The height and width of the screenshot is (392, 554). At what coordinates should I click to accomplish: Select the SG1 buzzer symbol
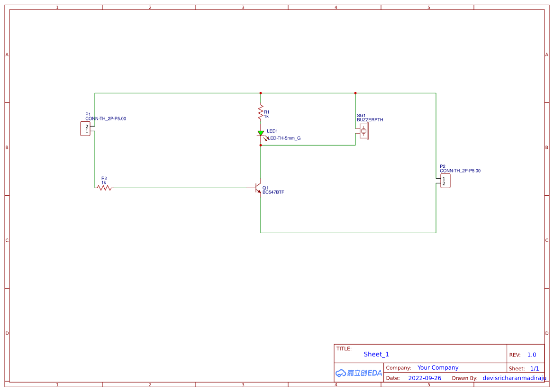(364, 131)
